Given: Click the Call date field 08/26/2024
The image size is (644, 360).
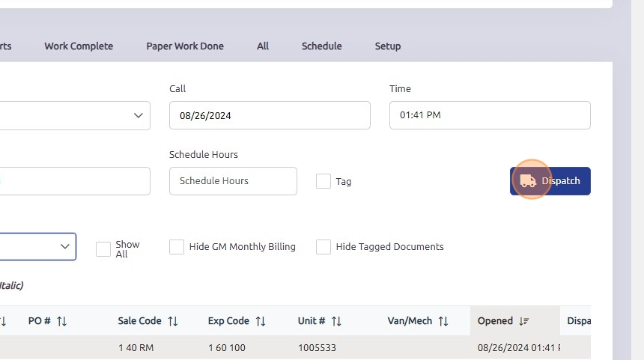Looking at the screenshot, I should [270, 115].
